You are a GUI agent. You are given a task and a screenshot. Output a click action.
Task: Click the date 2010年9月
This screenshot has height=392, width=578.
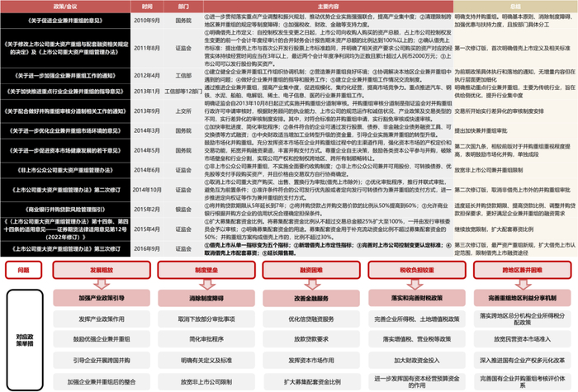pyautogui.click(x=147, y=21)
